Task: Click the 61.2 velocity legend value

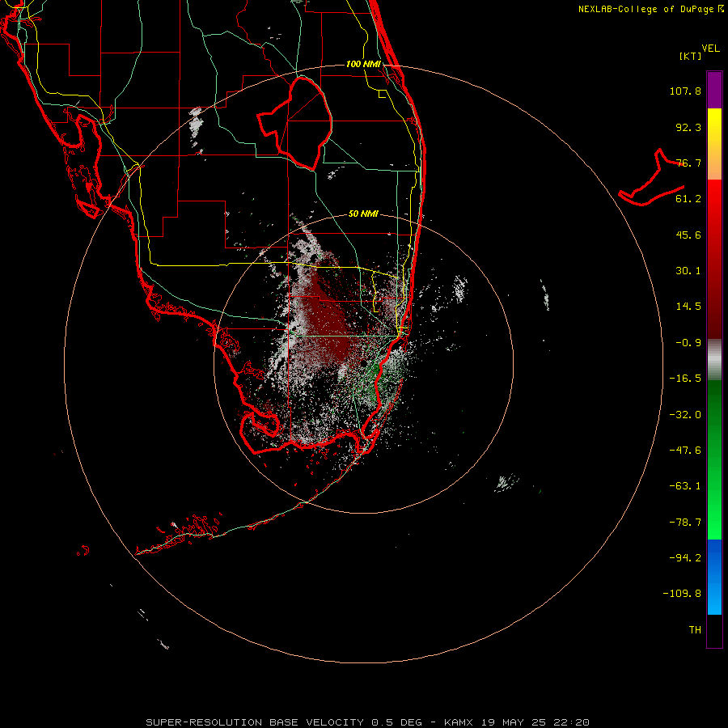Action: pyautogui.click(x=688, y=199)
